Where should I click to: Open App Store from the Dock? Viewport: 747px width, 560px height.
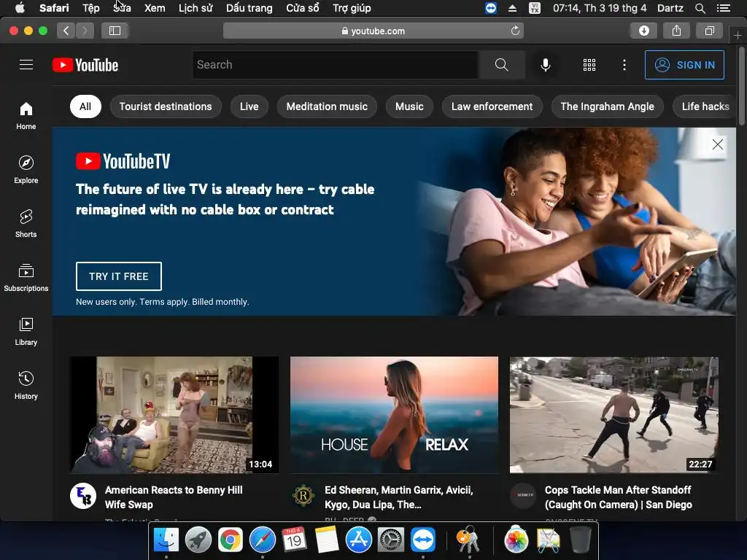click(x=358, y=540)
